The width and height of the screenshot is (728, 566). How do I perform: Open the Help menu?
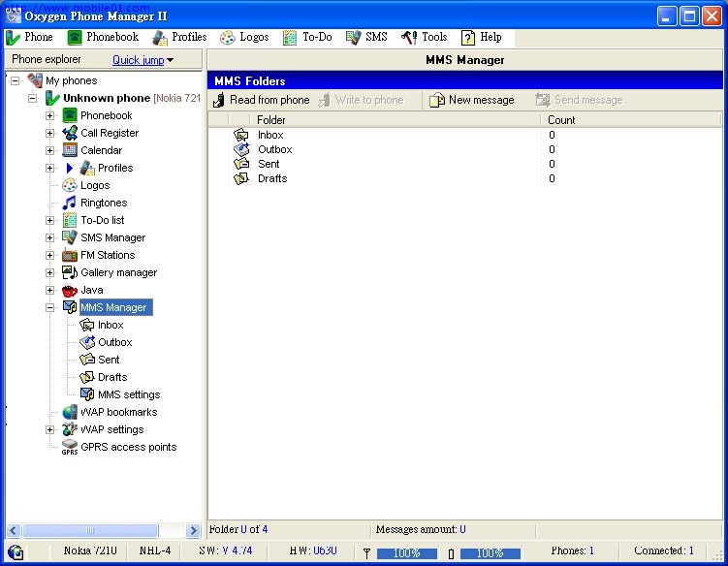click(482, 37)
